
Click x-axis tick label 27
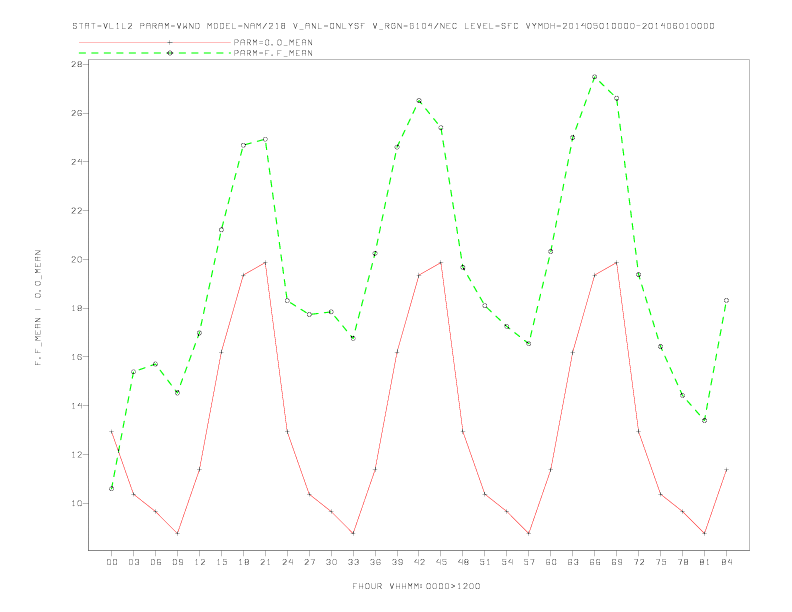pos(309,562)
